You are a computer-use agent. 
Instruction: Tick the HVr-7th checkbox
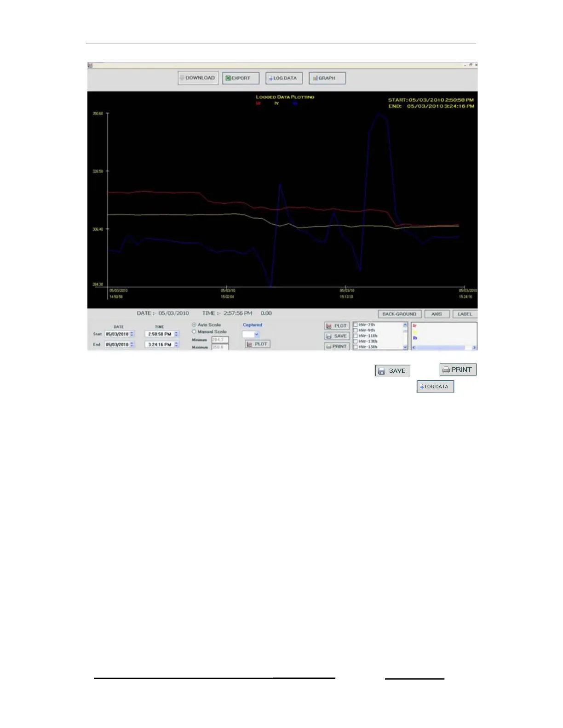point(356,325)
